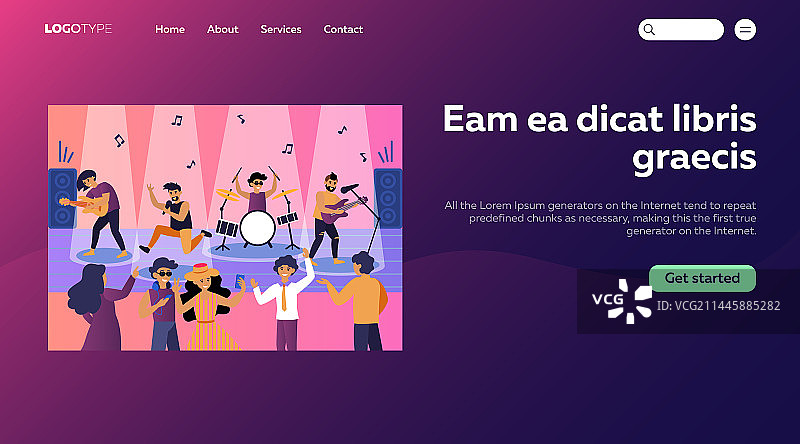Image resolution: width=800 pixels, height=444 pixels.
Task: Click the LOGOTYPE logo
Action: coord(78,29)
